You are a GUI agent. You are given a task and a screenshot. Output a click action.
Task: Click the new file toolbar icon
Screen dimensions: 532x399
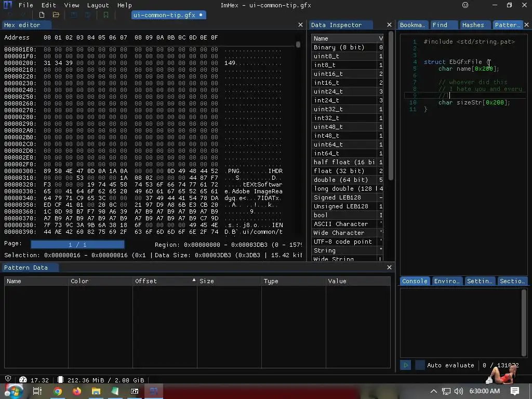point(42,15)
